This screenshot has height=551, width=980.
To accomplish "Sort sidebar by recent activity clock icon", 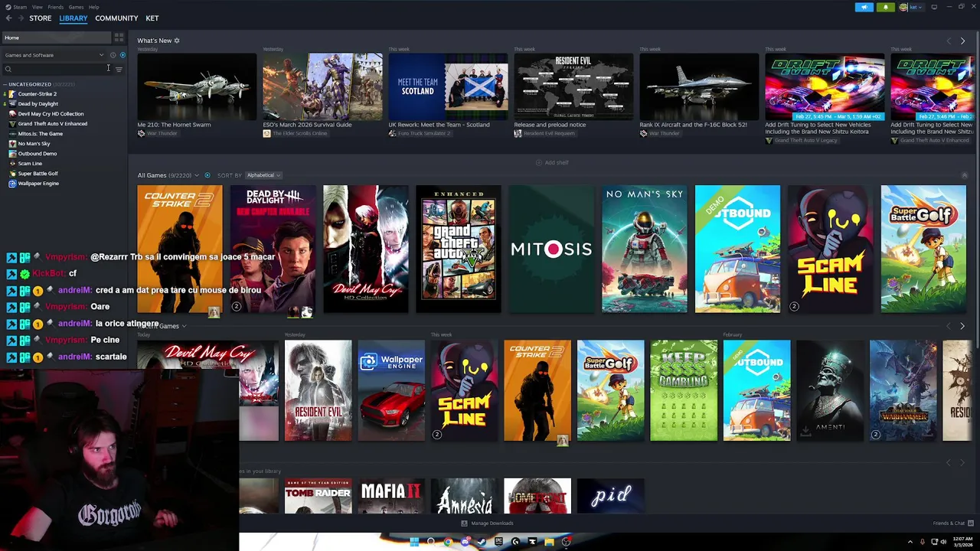I will (x=113, y=55).
